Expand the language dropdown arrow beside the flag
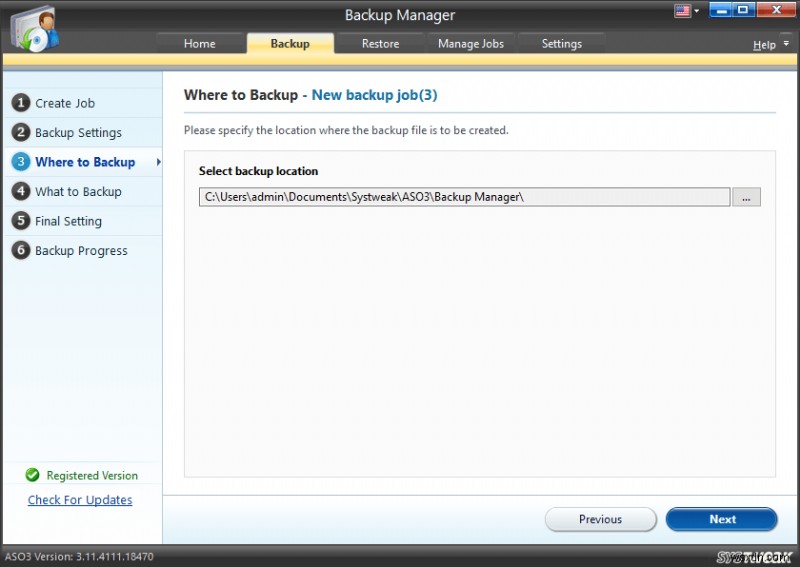800x567 pixels. (696, 10)
